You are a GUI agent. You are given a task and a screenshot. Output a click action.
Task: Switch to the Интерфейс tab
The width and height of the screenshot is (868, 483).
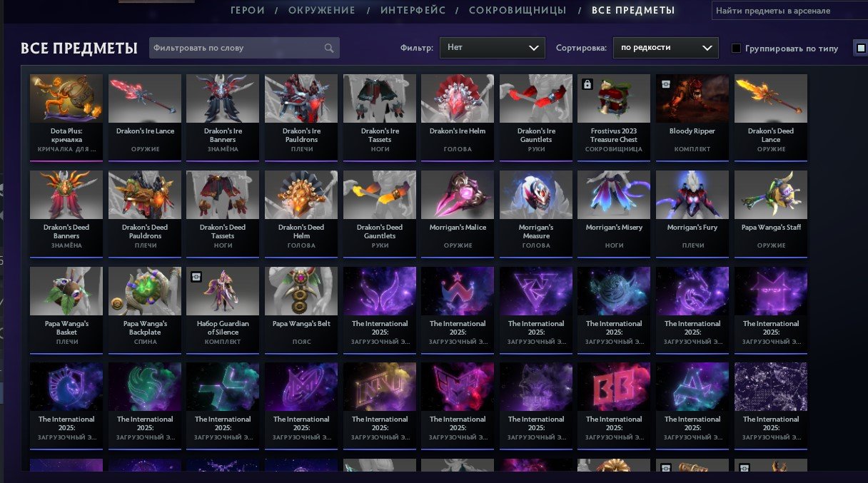tap(413, 10)
